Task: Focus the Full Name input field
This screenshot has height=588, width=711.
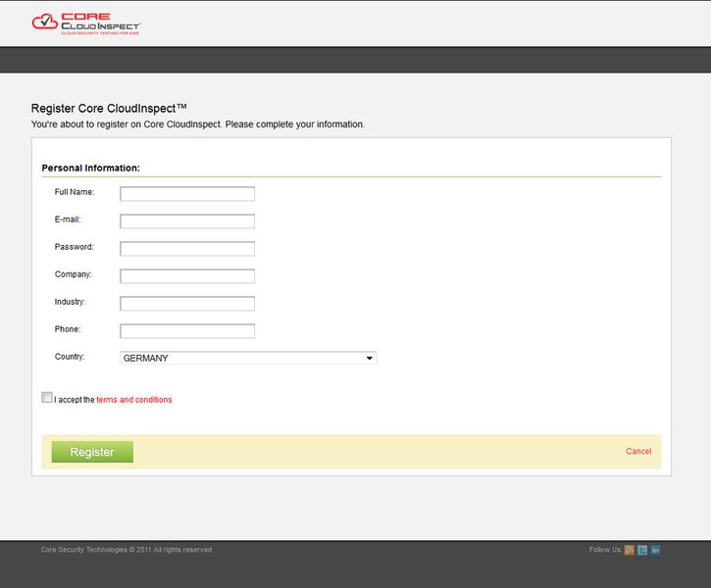Action: (x=187, y=194)
